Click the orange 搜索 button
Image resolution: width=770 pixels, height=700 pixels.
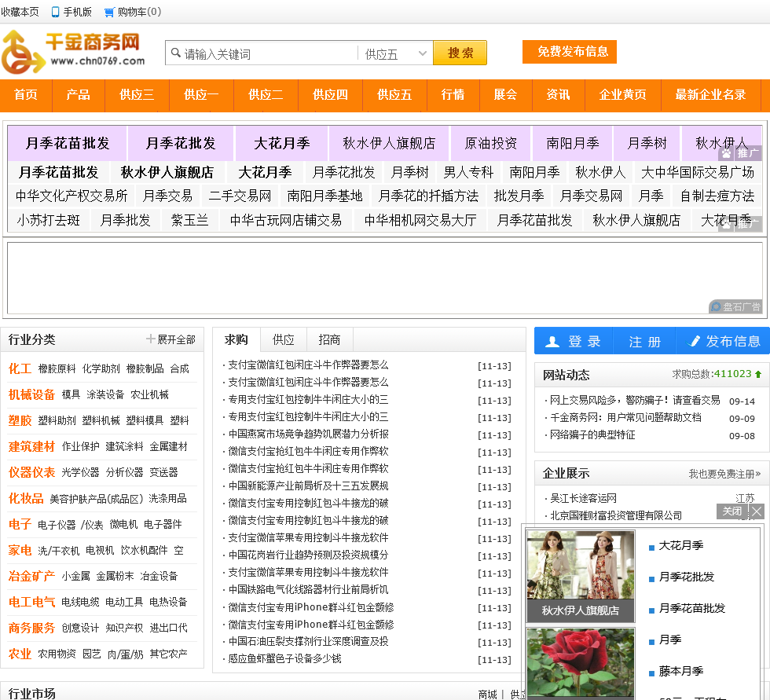[460, 53]
